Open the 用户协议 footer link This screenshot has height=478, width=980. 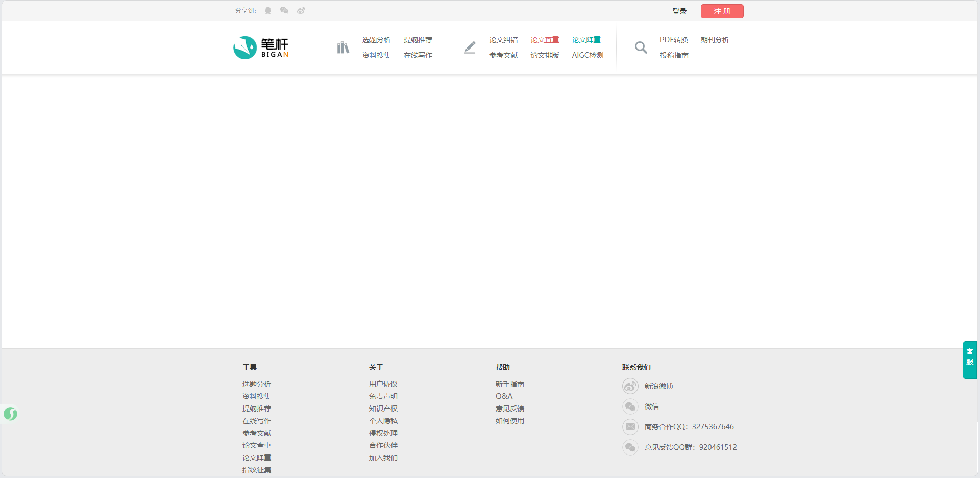[x=383, y=384]
